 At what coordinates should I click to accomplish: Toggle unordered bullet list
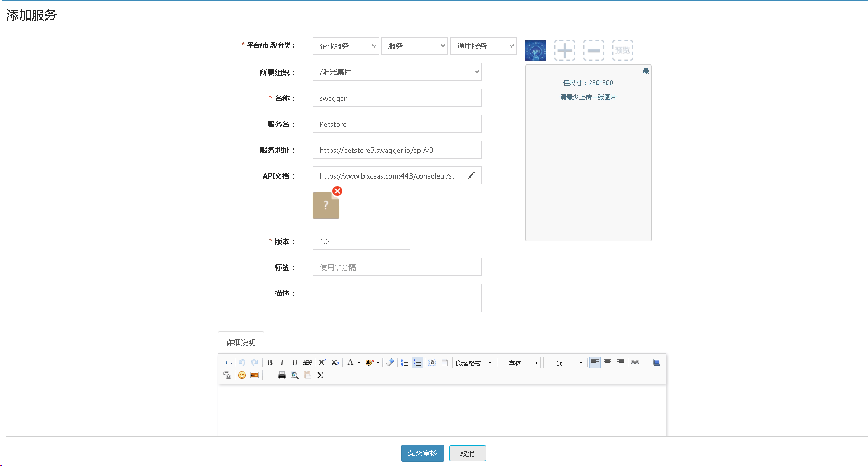pos(417,362)
